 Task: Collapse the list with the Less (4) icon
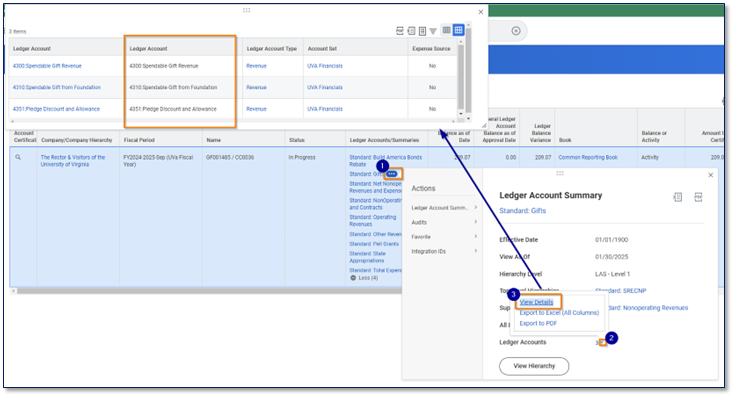pyautogui.click(x=353, y=278)
